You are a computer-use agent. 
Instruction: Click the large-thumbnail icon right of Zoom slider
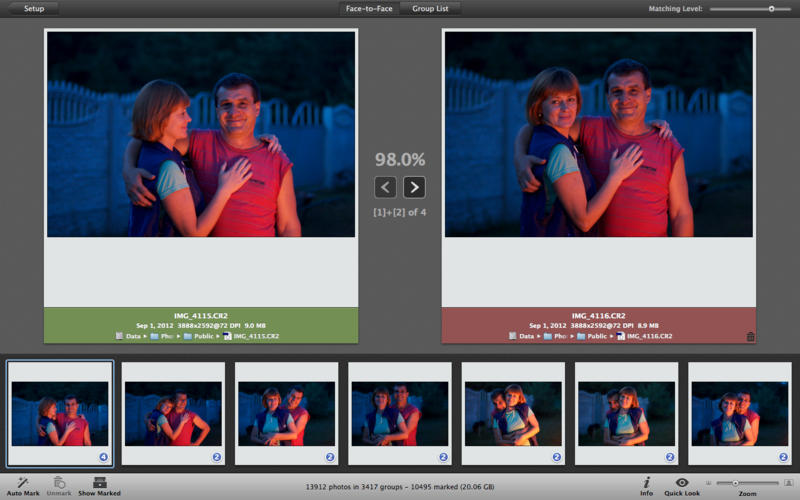tap(788, 483)
